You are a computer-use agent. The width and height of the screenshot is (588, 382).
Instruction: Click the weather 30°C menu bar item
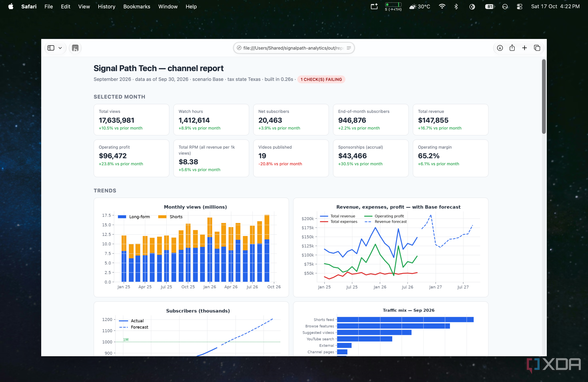click(420, 7)
